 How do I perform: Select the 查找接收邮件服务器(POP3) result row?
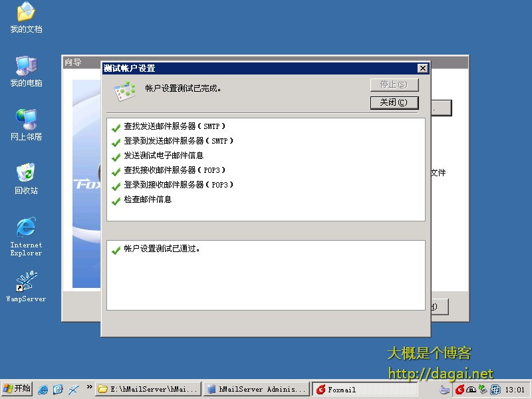click(180, 170)
